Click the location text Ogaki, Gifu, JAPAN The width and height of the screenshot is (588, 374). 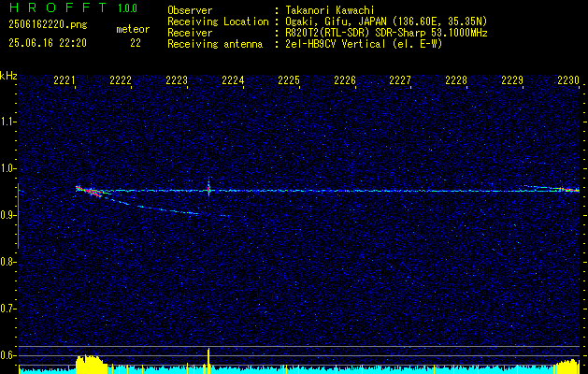tap(336, 22)
